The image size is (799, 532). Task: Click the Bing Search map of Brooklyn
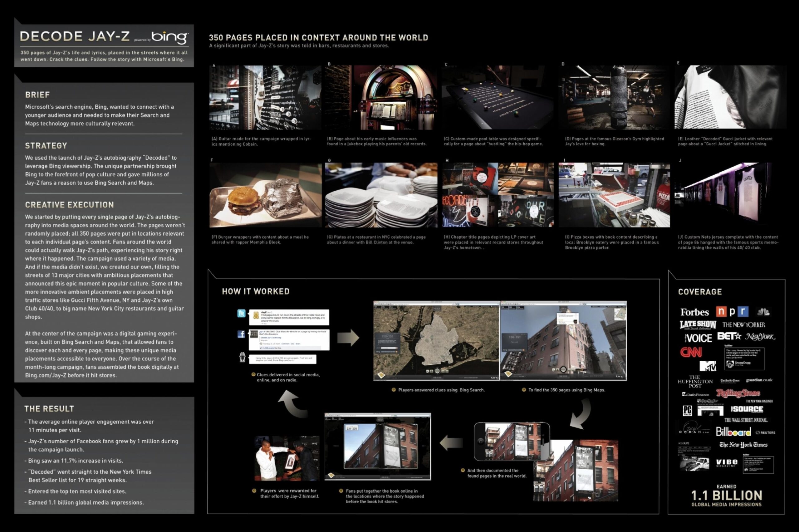point(436,341)
